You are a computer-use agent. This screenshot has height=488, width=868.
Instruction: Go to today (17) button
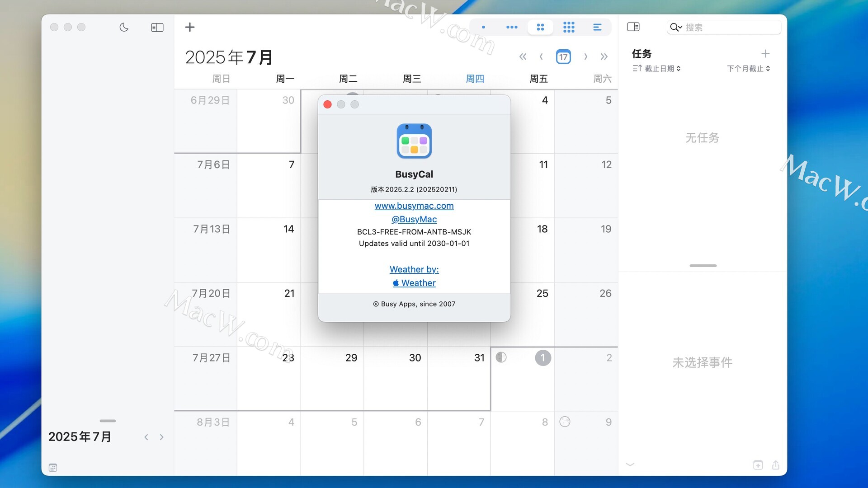[563, 56]
